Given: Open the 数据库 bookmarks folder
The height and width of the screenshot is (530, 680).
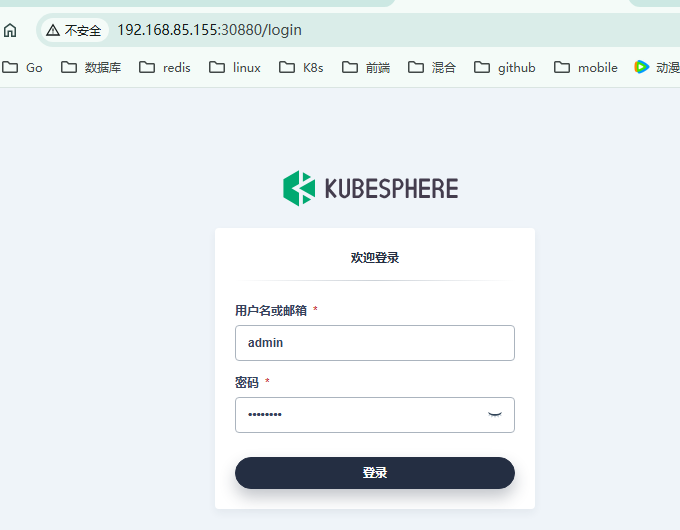Looking at the screenshot, I should 91,68.
